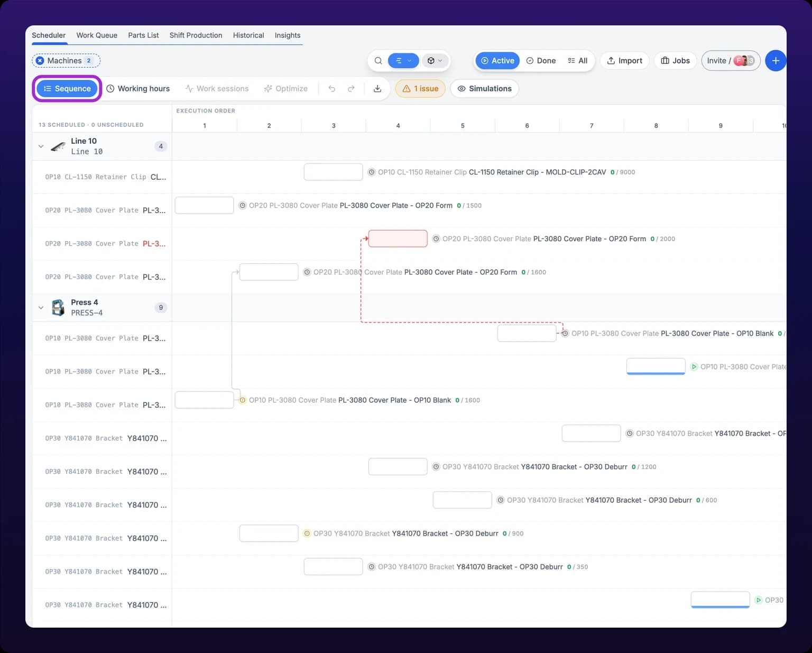Click status icon of OP30 Deburr 0/900 job
The image size is (812, 653).
coord(307,534)
